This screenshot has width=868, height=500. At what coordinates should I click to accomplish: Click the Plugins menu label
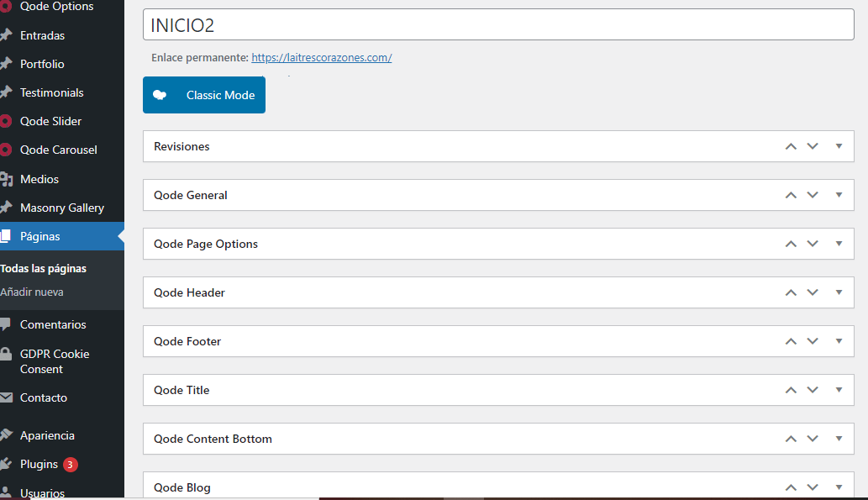point(39,464)
